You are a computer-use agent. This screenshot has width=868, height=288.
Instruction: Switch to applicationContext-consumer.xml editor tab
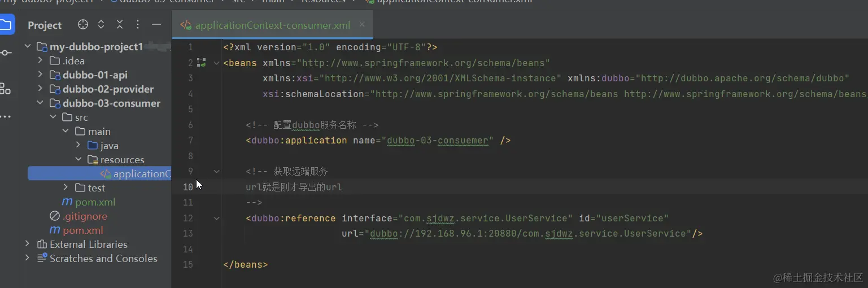click(273, 25)
